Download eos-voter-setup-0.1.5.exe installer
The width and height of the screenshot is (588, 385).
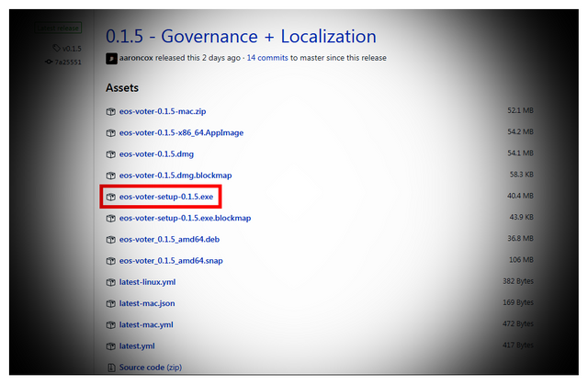[166, 197]
